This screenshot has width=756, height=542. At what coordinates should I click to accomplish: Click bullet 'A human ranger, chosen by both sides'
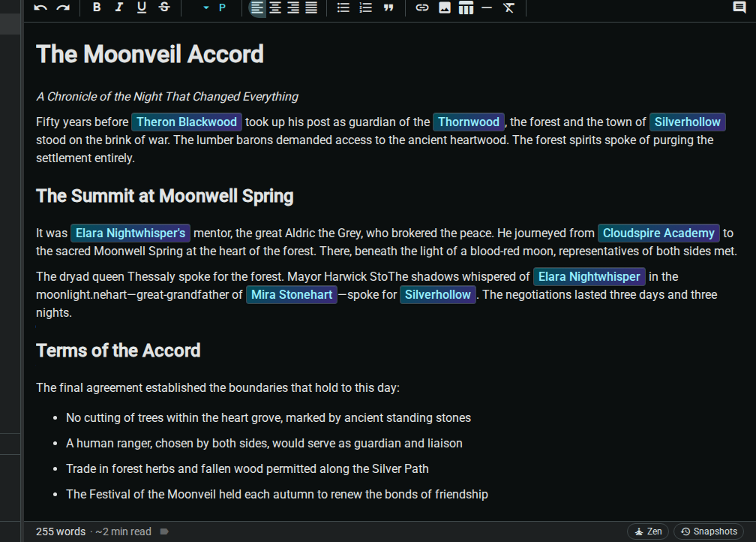(x=264, y=443)
